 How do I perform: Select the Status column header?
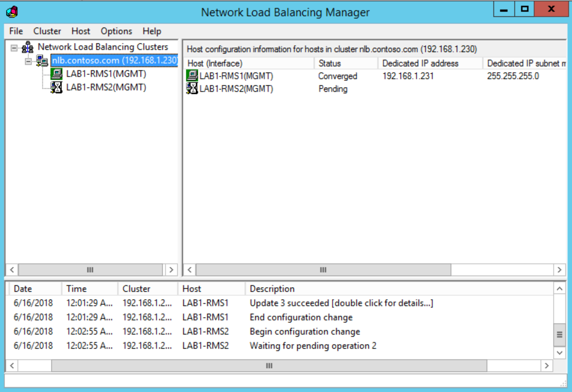pyautogui.click(x=346, y=63)
